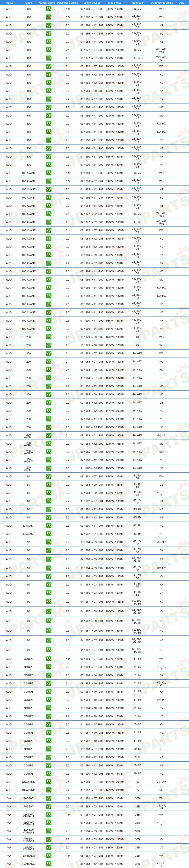Click the Rodzaj paliwa column header
This screenshot has width=189, height=868.
[47, 2]
